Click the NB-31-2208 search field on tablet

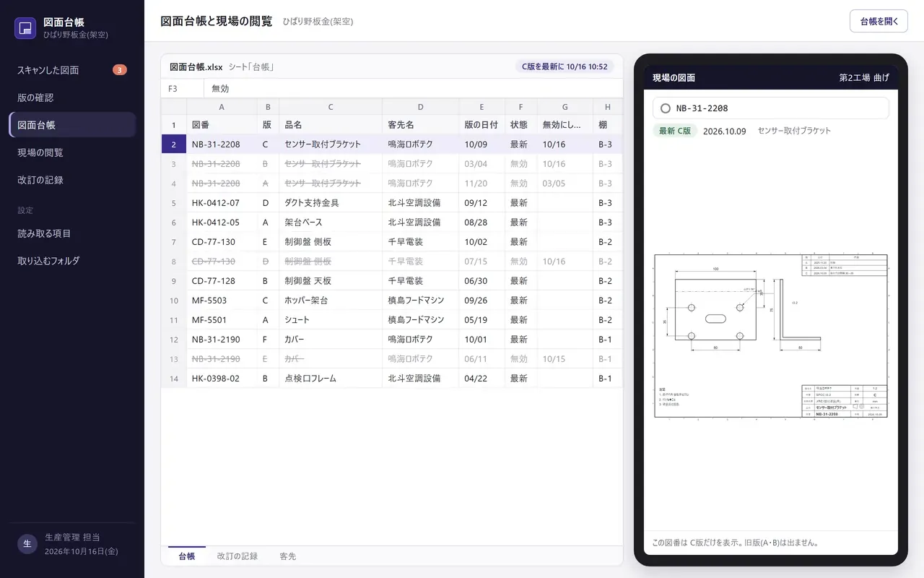point(770,108)
